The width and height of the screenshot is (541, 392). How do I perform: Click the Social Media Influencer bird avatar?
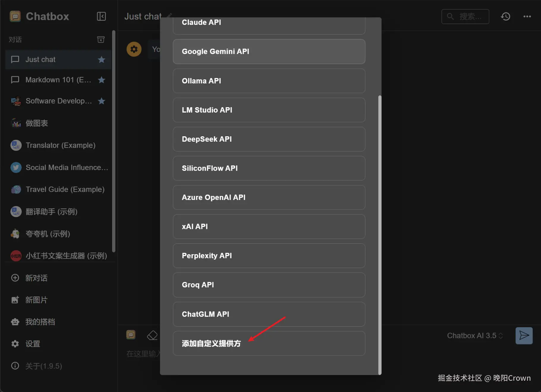click(16, 167)
